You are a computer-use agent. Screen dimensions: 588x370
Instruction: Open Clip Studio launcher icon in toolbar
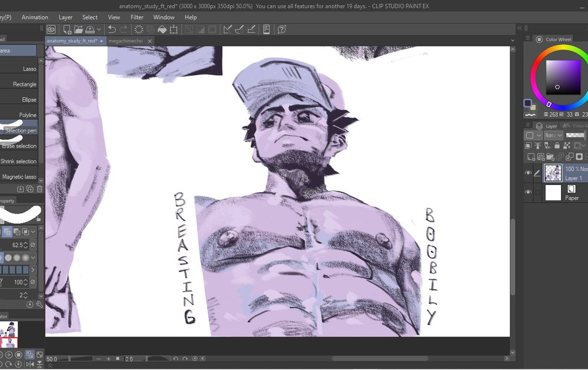click(x=51, y=29)
